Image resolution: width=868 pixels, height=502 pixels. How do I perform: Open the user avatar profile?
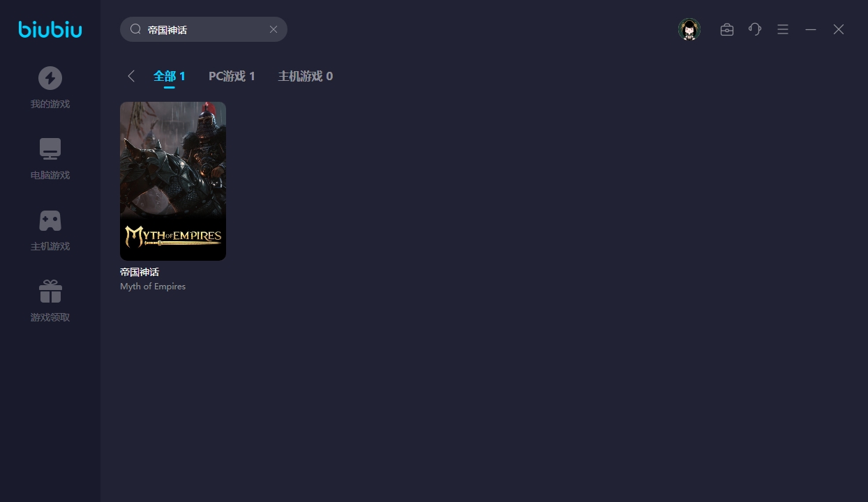(689, 29)
